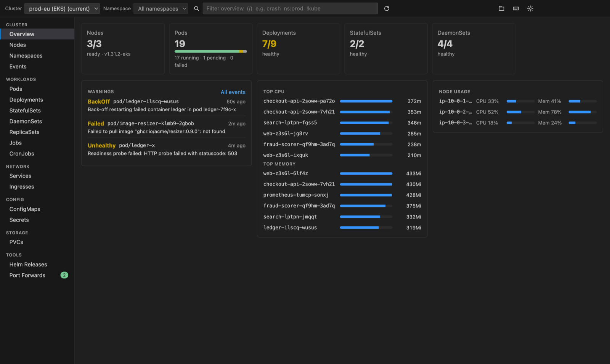Open Events in the sidebar

point(37,66)
